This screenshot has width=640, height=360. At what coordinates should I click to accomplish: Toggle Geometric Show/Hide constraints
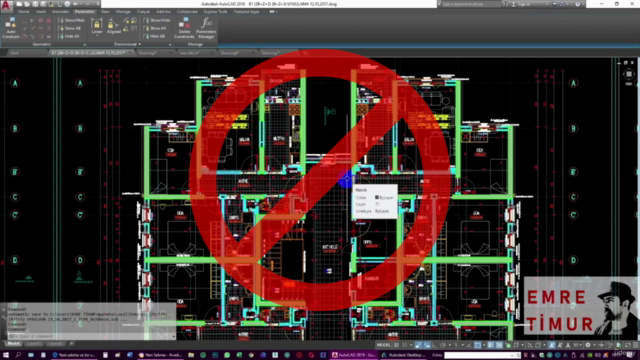(71, 20)
